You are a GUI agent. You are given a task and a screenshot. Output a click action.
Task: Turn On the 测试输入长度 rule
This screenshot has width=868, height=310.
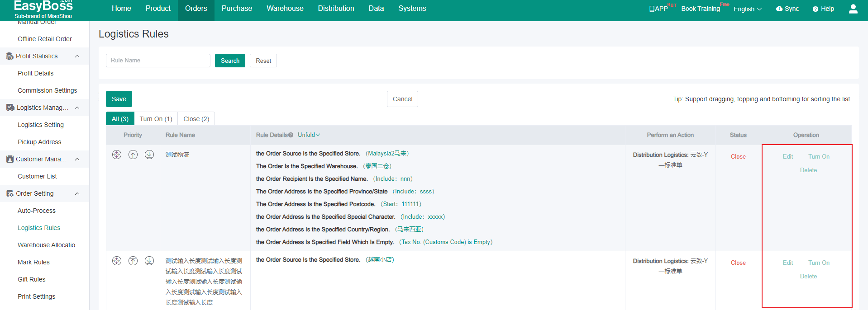(x=819, y=263)
